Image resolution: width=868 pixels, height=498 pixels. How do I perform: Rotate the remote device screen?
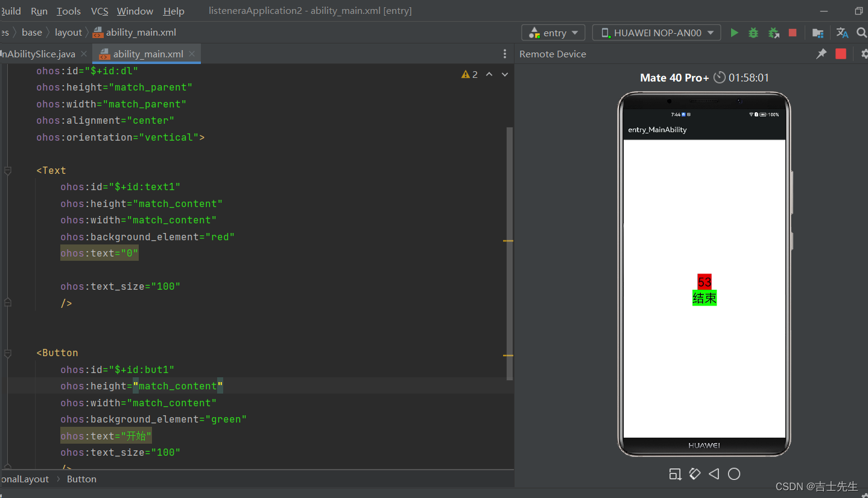pos(695,474)
